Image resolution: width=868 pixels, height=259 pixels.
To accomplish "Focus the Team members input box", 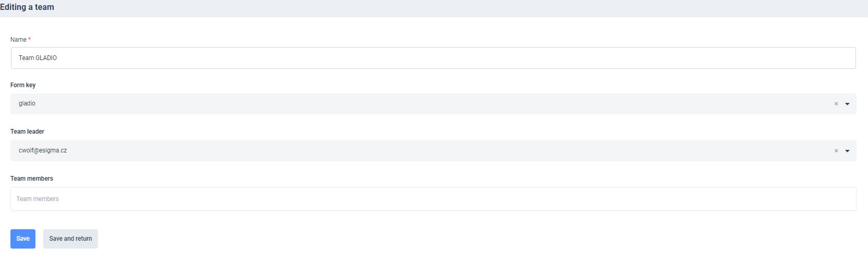I will click(433, 199).
